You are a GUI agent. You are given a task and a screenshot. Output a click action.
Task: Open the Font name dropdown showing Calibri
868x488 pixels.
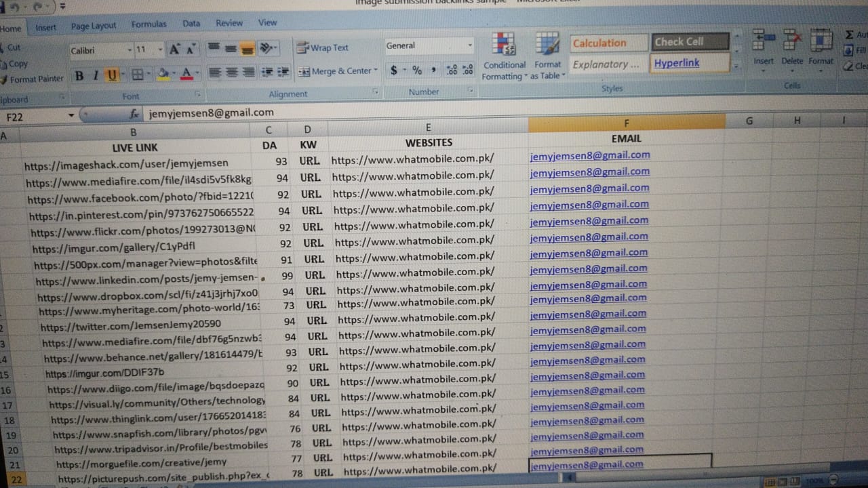[x=130, y=50]
